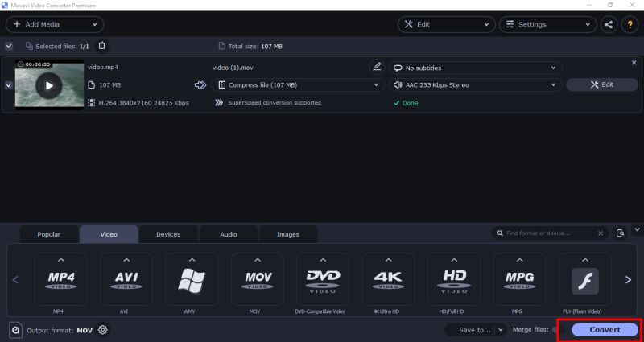Viewport: 644px width, 342px height.
Task: Click the share icon button
Action: click(x=609, y=25)
